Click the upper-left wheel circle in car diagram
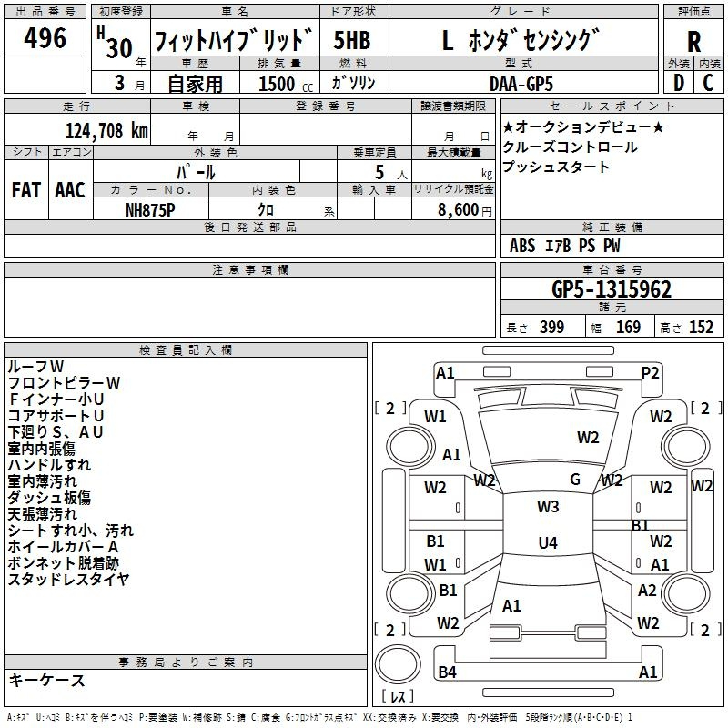728x728 pixels. [406, 447]
